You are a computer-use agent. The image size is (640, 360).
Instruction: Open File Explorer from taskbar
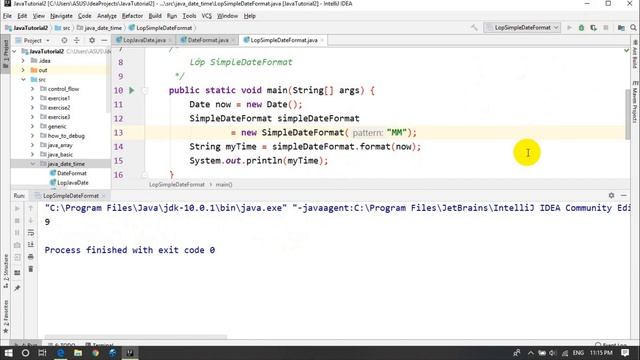[78, 352]
